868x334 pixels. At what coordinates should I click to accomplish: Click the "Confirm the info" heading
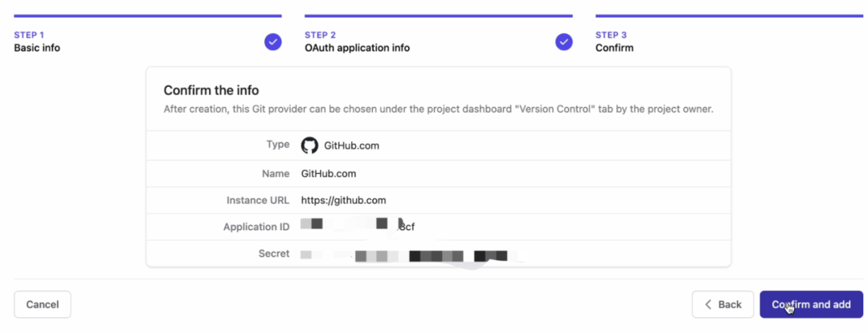(x=211, y=90)
